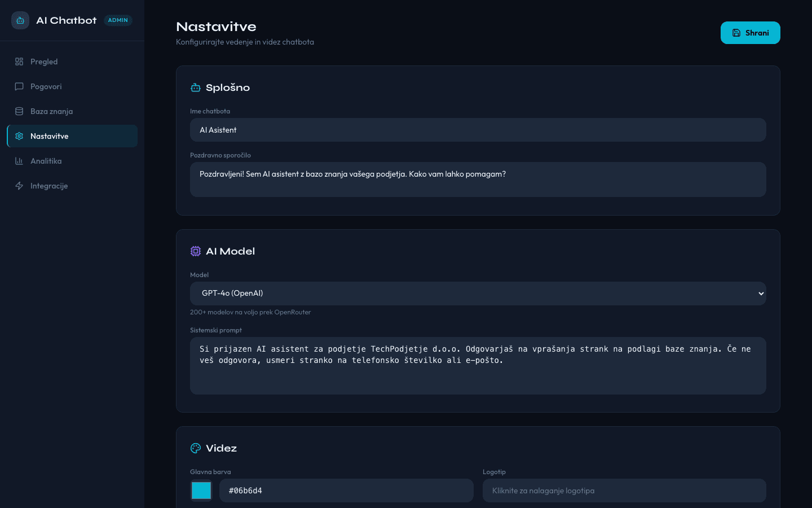Open the Model dropdown showing GPT-4o (OpenAI)
Screen dimensions: 812x508
478,294
